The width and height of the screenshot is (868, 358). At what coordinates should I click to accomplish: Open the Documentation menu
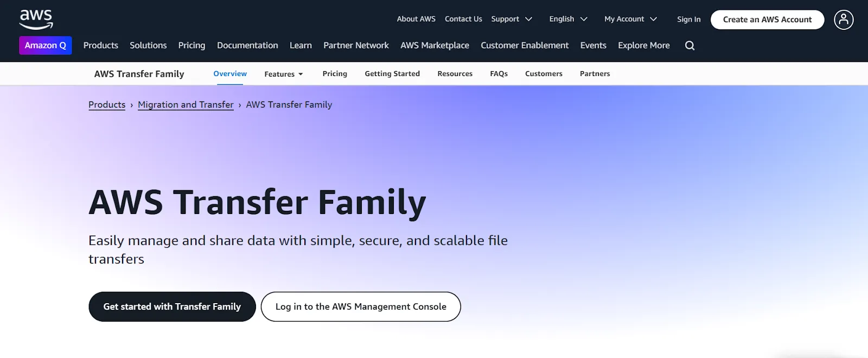point(247,46)
